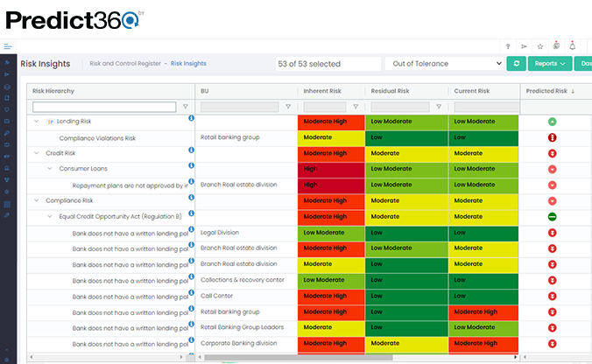Click the favorites star icon

pyautogui.click(x=540, y=46)
